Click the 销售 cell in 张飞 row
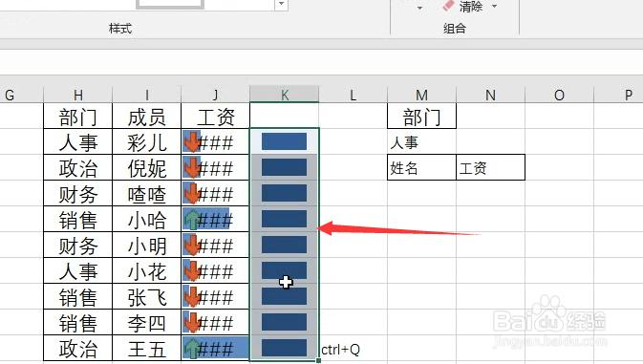Screen dimensions: 643x364 click(x=78, y=296)
